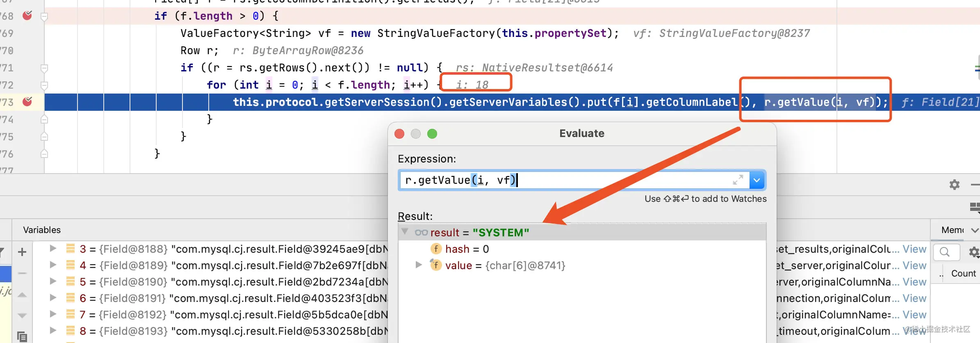Select the Variables panel tab
This screenshot has width=980, height=343.
click(42, 230)
